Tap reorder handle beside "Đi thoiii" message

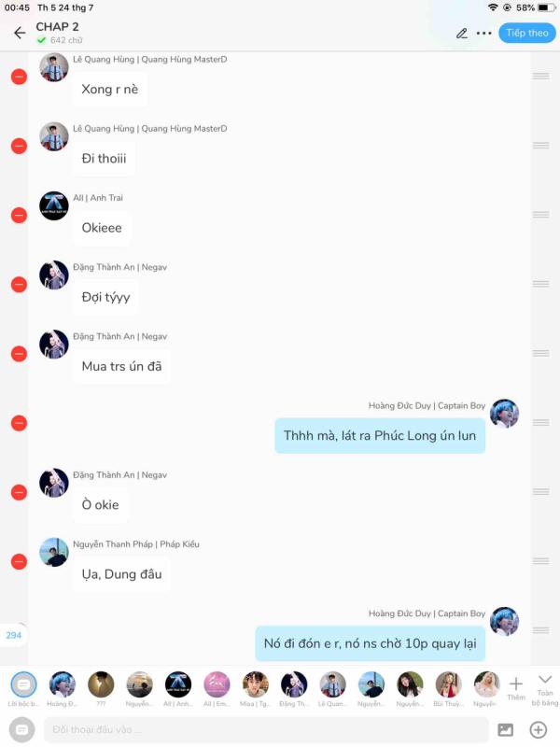pyautogui.click(x=541, y=146)
